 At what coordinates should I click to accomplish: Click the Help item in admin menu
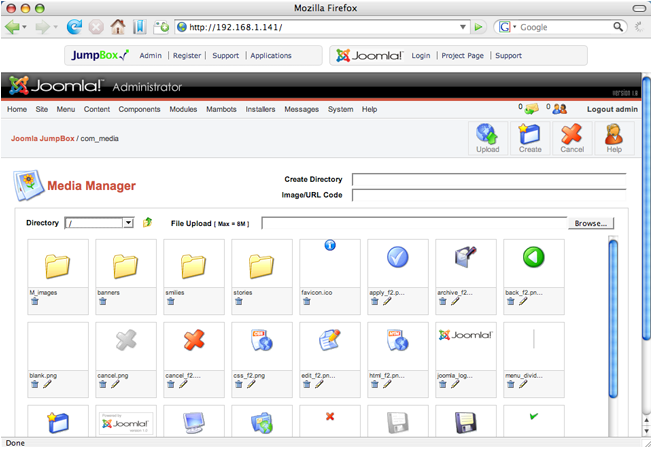pos(369,109)
